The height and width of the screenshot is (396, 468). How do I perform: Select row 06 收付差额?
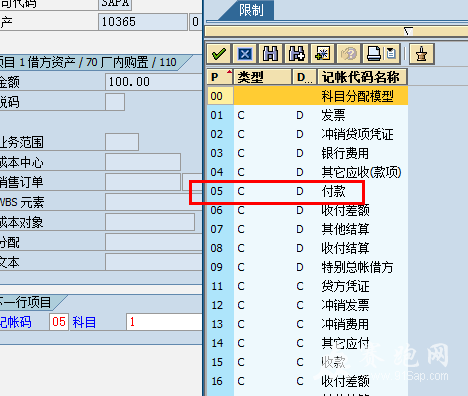[307, 210]
